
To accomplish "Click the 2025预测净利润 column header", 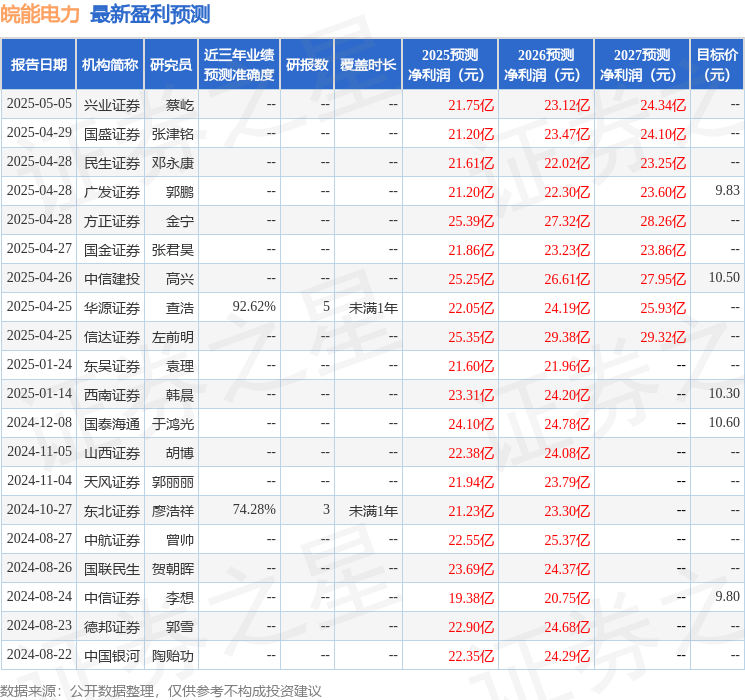I will (450, 65).
